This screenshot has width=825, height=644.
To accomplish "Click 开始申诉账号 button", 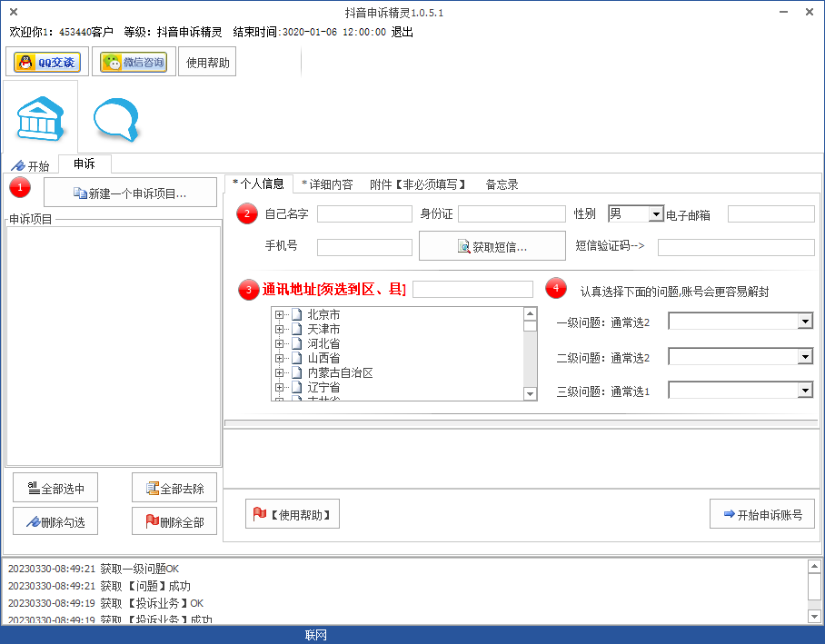I will (762, 514).
